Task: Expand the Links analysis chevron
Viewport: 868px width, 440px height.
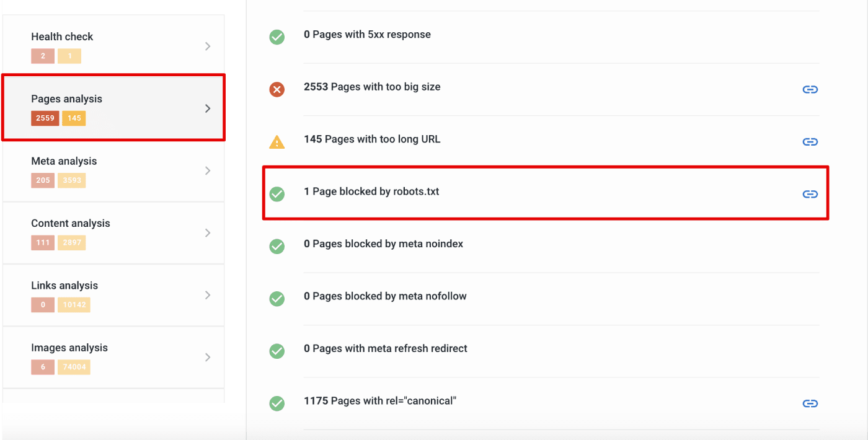Action: coord(208,295)
